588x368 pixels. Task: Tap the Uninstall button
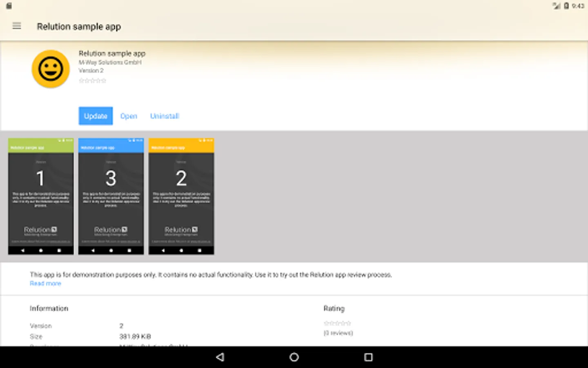[x=165, y=116]
